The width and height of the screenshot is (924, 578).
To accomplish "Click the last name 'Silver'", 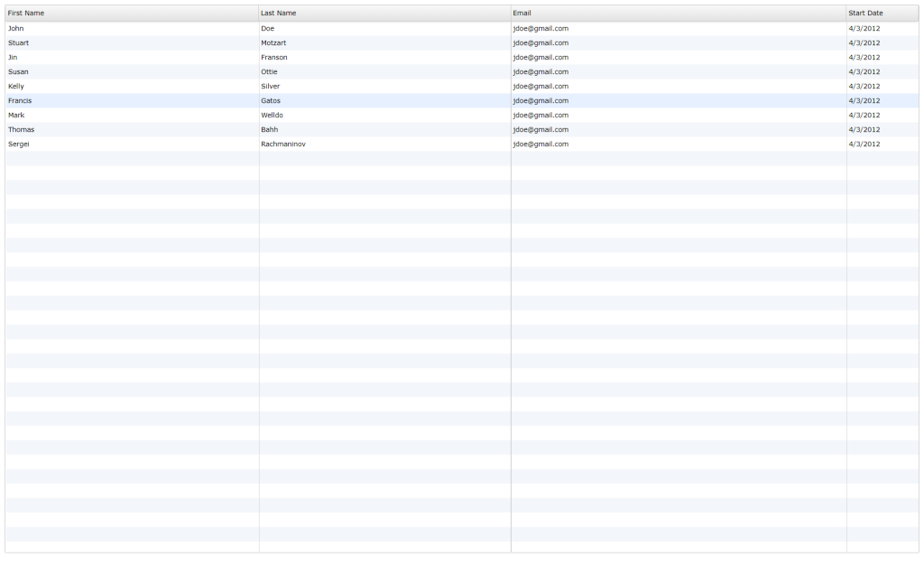I will [271, 86].
